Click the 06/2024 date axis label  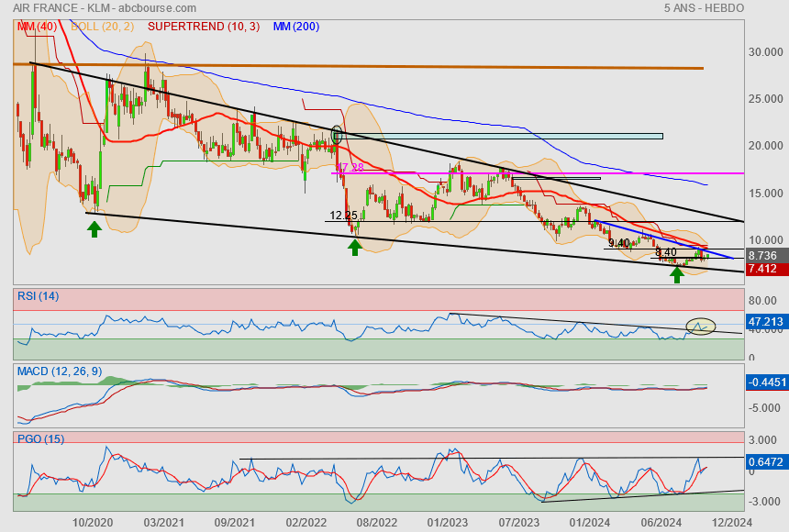pyautogui.click(x=661, y=523)
